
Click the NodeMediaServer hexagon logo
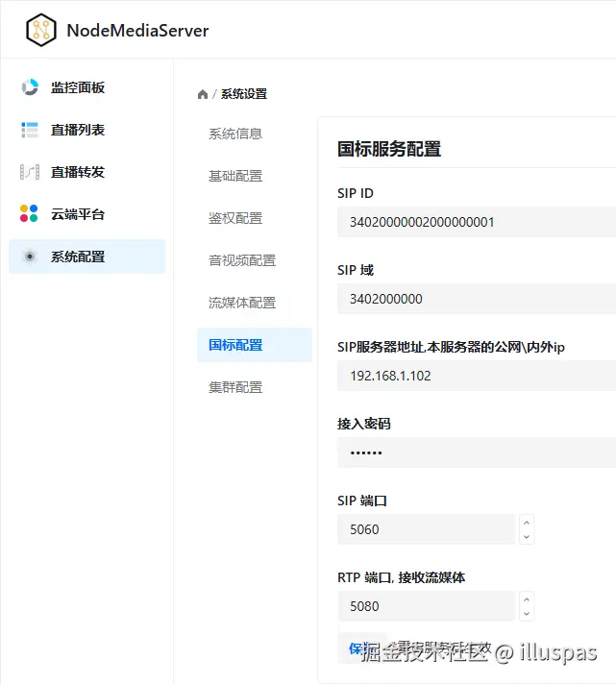click(41, 30)
